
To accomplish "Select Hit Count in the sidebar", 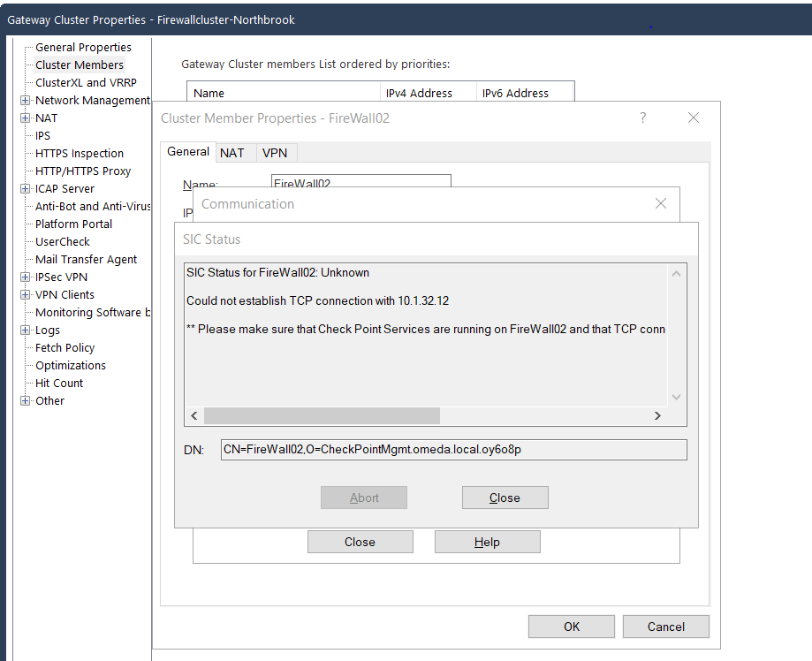I will [58, 383].
